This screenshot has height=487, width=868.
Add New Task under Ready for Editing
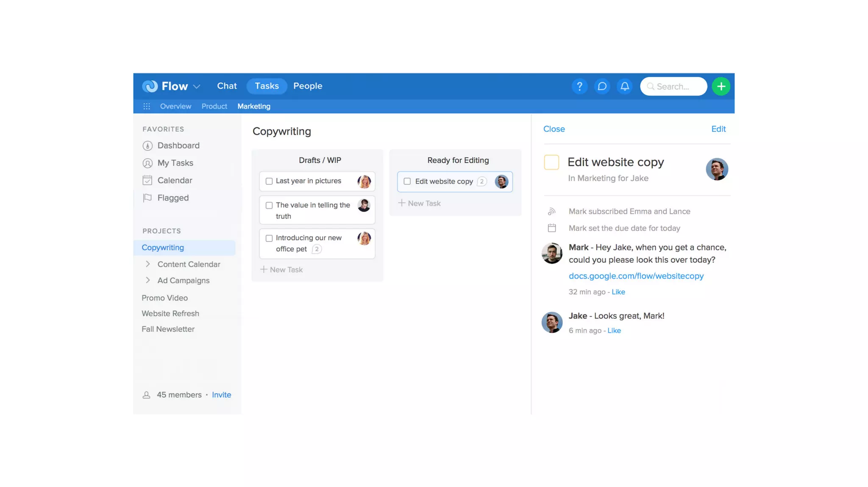click(x=420, y=203)
